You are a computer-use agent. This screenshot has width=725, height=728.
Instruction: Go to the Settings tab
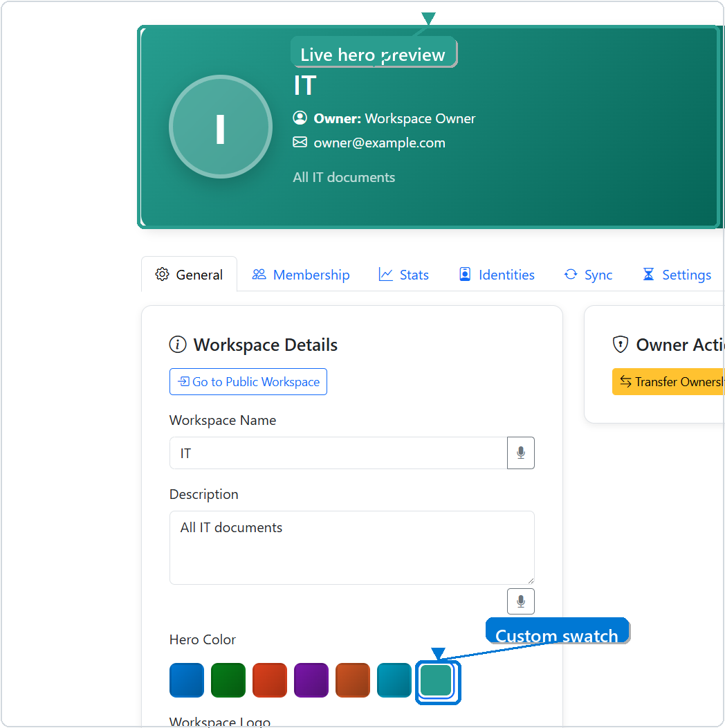coord(677,275)
